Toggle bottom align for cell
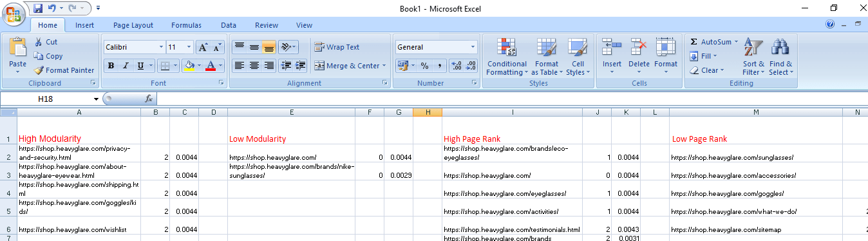868x241 pixels. tap(269, 47)
